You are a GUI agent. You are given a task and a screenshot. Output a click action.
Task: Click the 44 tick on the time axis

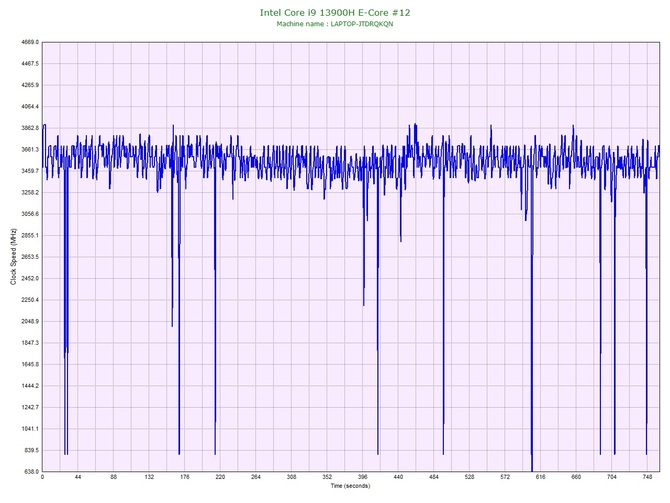point(78,477)
